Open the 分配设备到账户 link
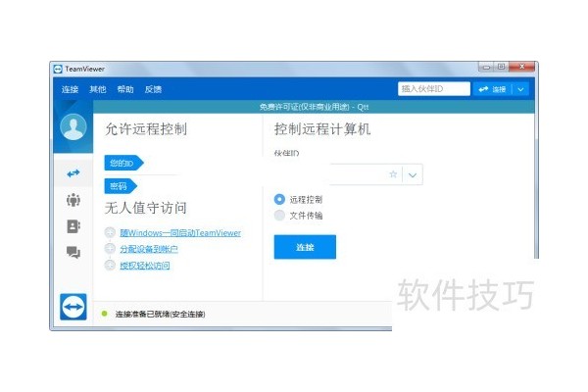Image resolution: width=588 pixels, height=392 pixels. pyautogui.click(x=149, y=249)
